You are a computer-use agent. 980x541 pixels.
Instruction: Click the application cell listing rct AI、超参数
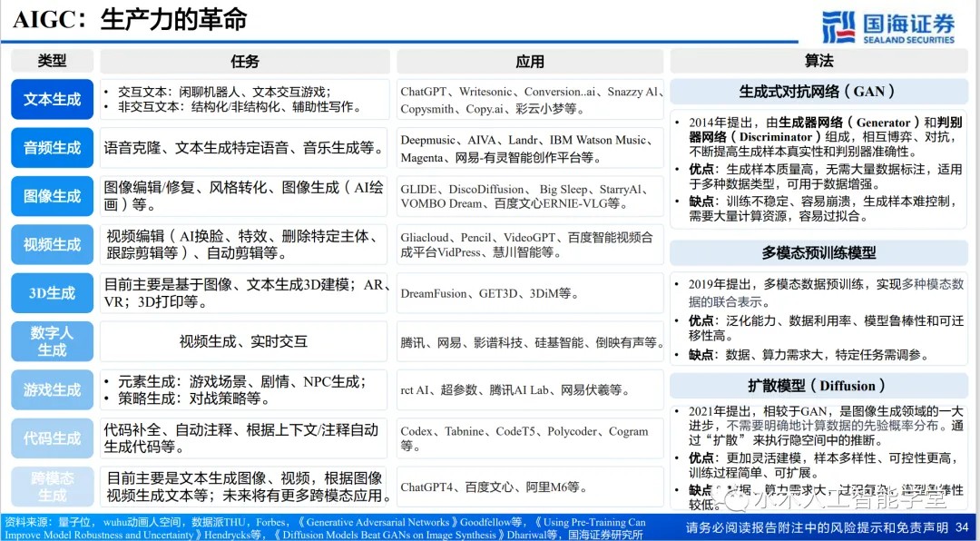pos(530,389)
